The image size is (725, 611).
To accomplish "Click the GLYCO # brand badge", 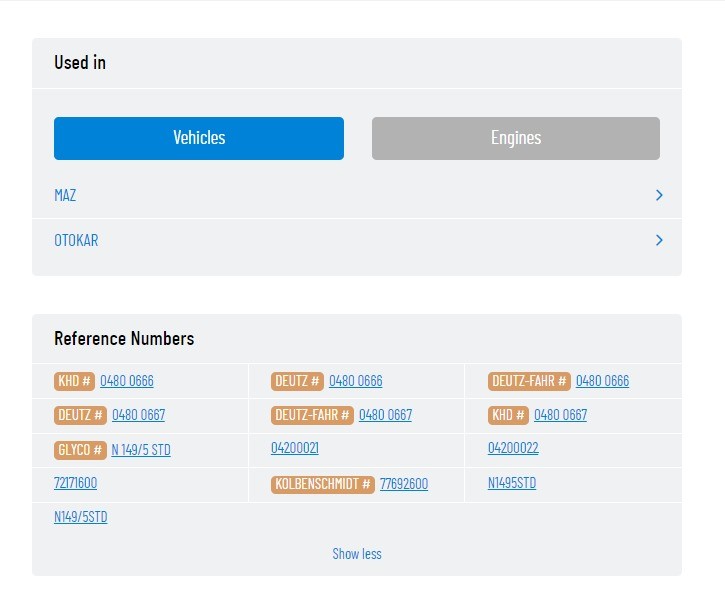I will pos(80,450).
